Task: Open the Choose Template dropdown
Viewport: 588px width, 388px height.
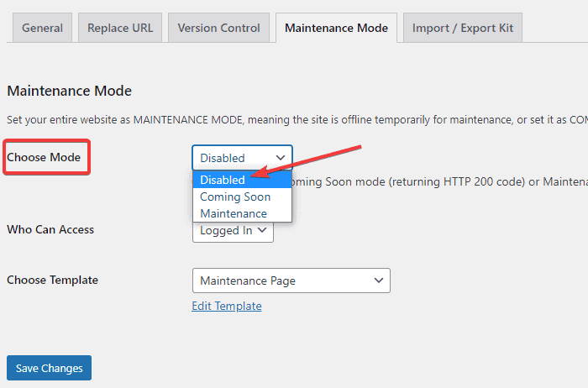Action: (x=291, y=281)
